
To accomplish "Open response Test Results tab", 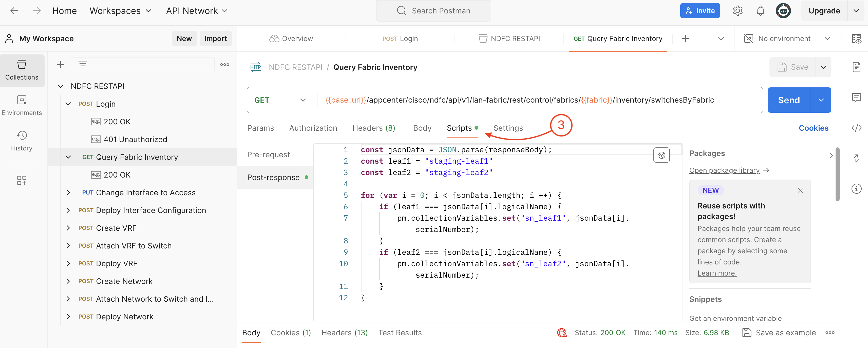I will tap(400, 333).
